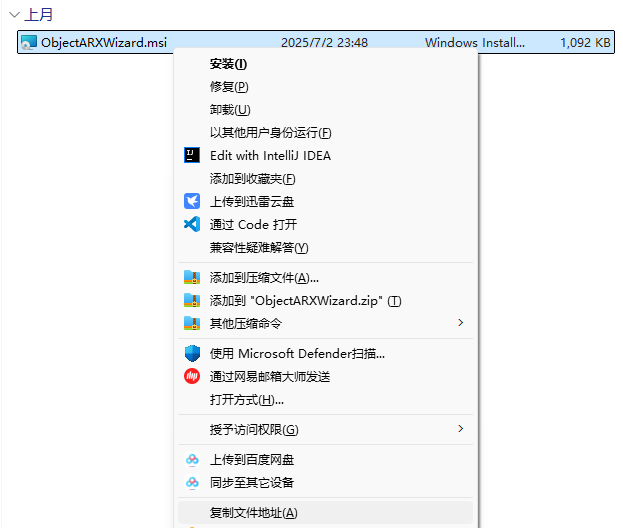The height and width of the screenshot is (528, 623).
Task: Select the 上月 group header text
Action: point(39,15)
